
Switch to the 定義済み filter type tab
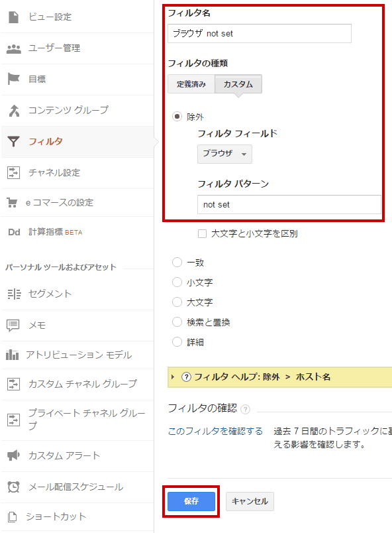191,84
